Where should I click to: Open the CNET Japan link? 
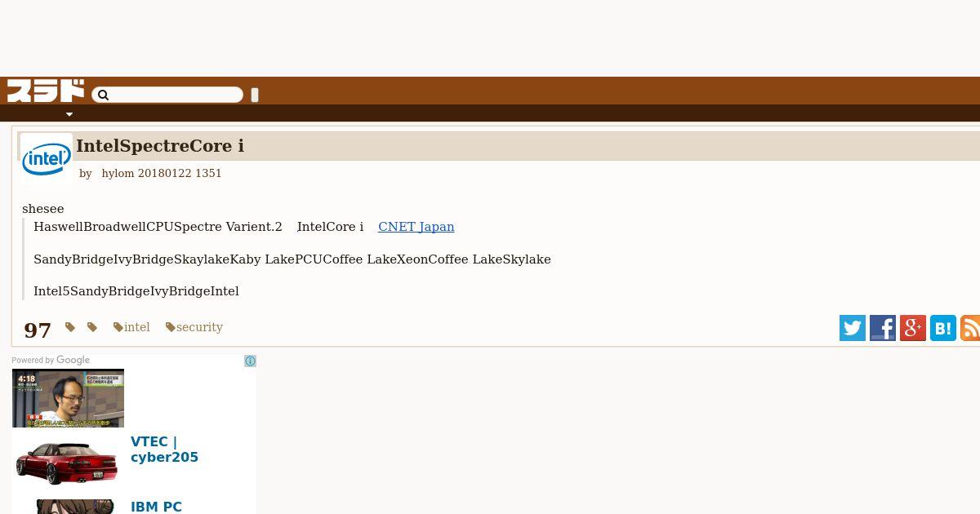point(416,227)
